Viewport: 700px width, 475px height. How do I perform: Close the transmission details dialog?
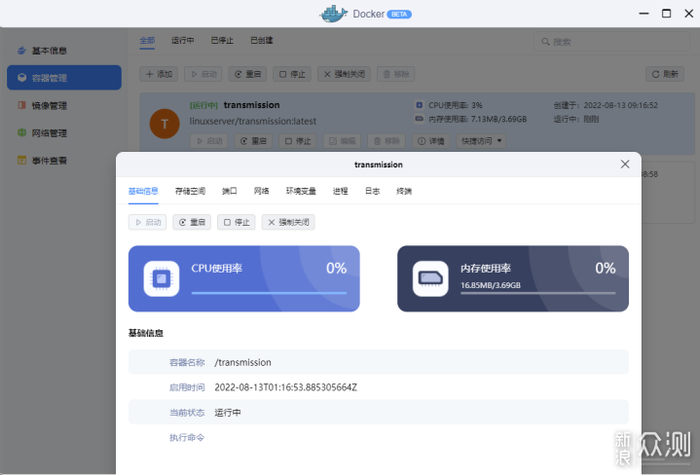(625, 164)
